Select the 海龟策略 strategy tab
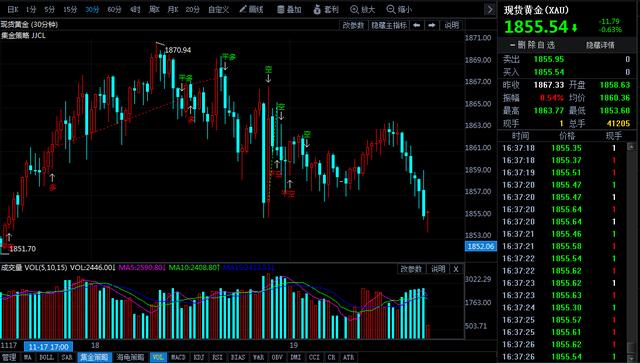The image size is (640, 363). click(131, 357)
